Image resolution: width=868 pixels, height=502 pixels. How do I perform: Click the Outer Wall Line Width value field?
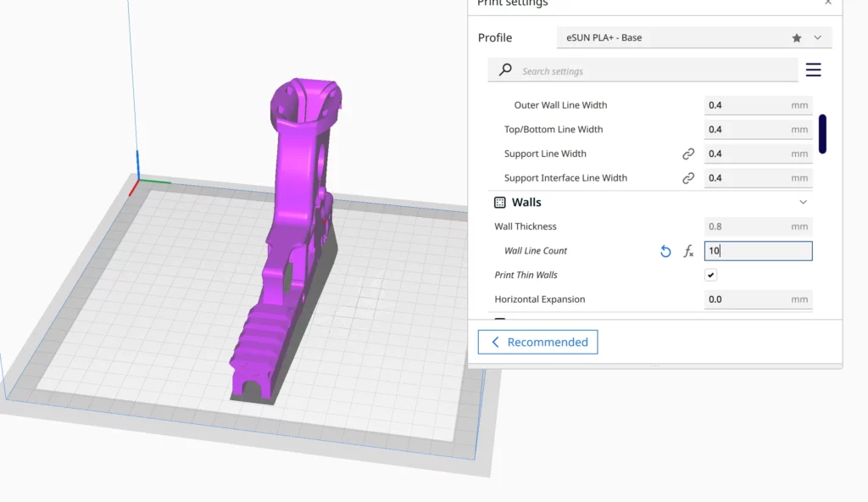(x=746, y=105)
